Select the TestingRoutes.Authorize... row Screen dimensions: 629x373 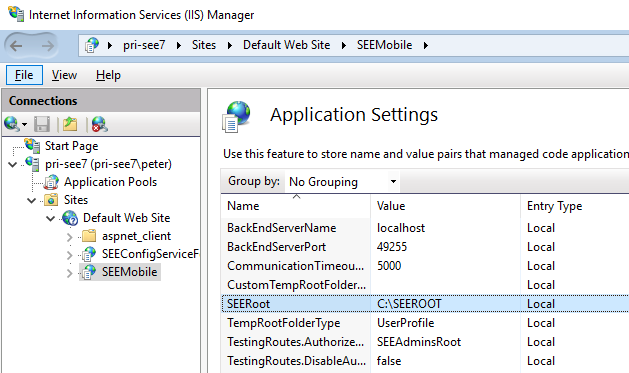coord(425,342)
